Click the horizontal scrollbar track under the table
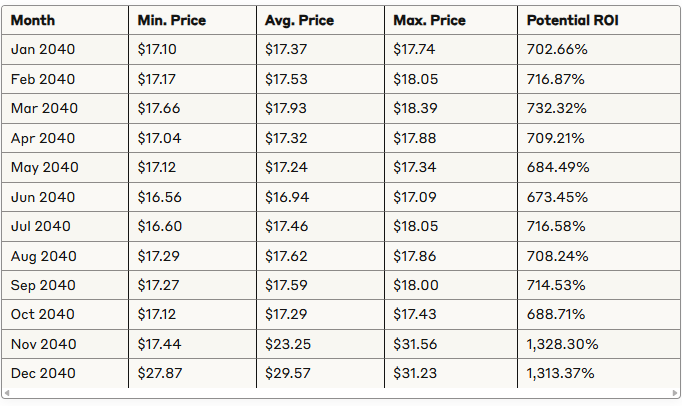Screen dimensions: 682x406 (x=340, y=393)
